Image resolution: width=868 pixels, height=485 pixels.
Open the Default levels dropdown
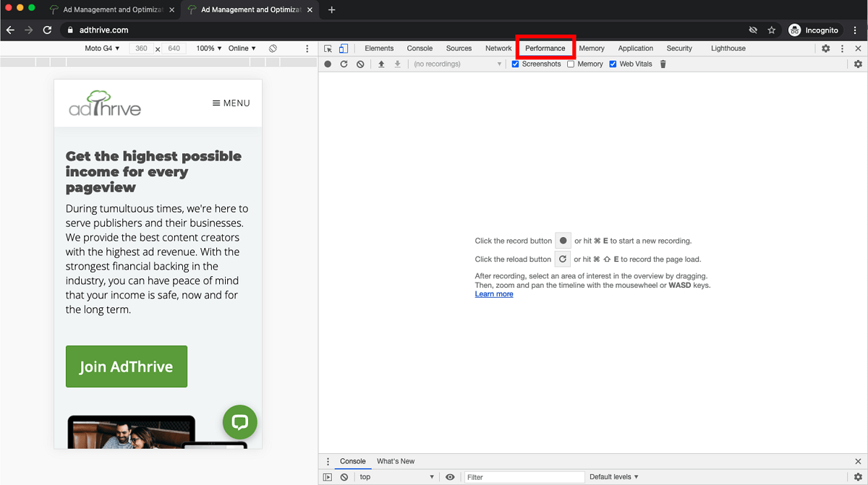614,477
